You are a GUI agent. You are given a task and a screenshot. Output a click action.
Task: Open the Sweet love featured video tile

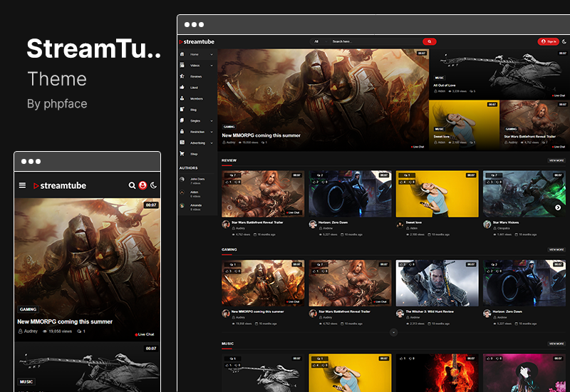(465, 125)
